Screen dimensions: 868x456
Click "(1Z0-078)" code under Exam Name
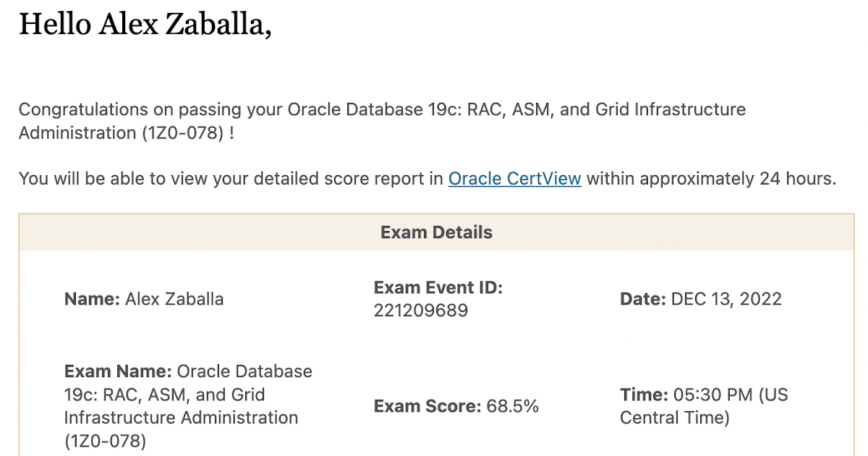pos(105,441)
